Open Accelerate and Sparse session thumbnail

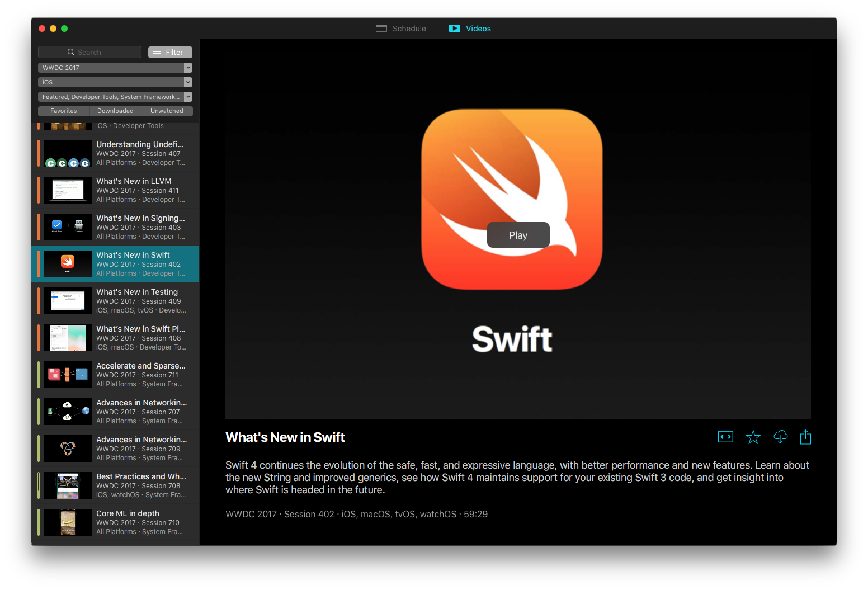click(68, 375)
